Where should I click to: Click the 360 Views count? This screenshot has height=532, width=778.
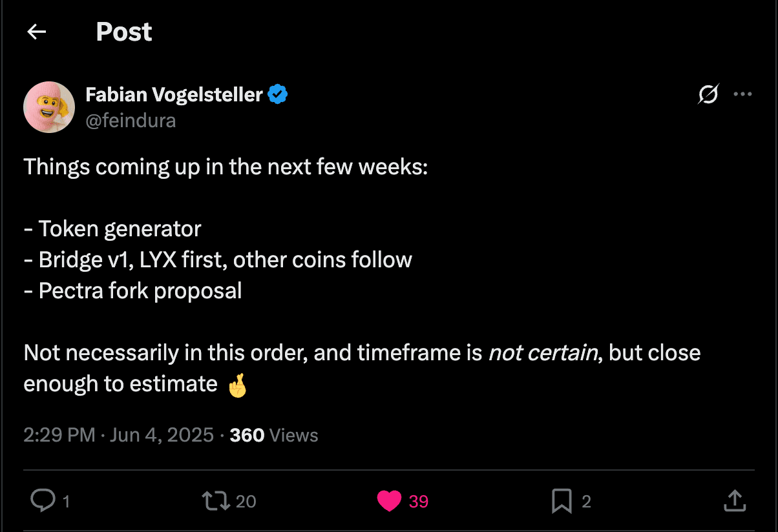point(274,435)
